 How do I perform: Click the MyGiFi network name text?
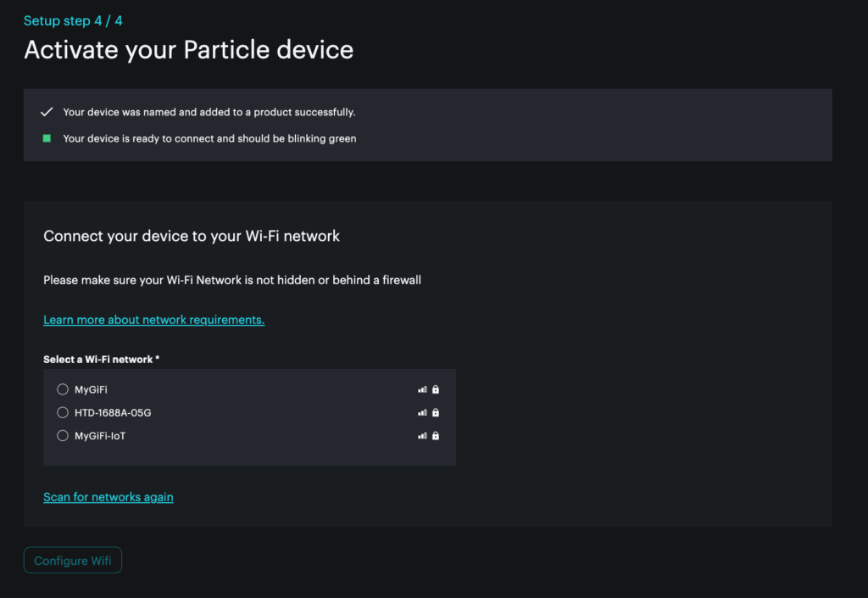(91, 389)
